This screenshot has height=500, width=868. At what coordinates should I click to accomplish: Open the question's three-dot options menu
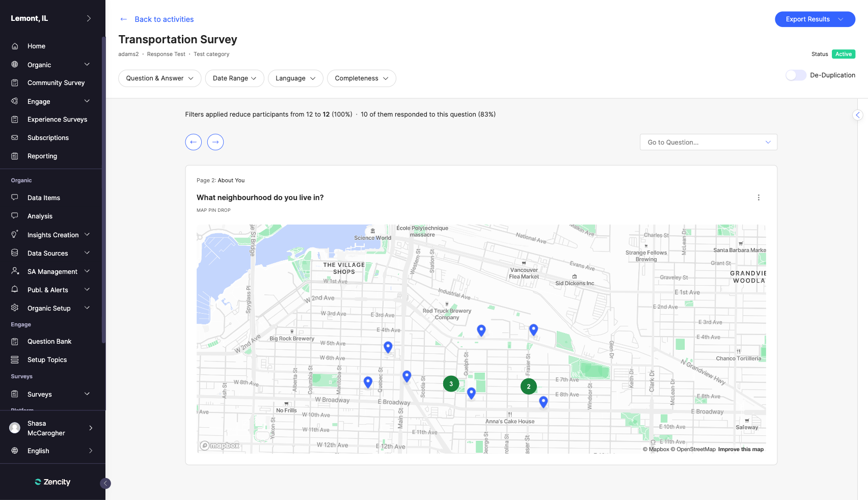pyautogui.click(x=758, y=198)
